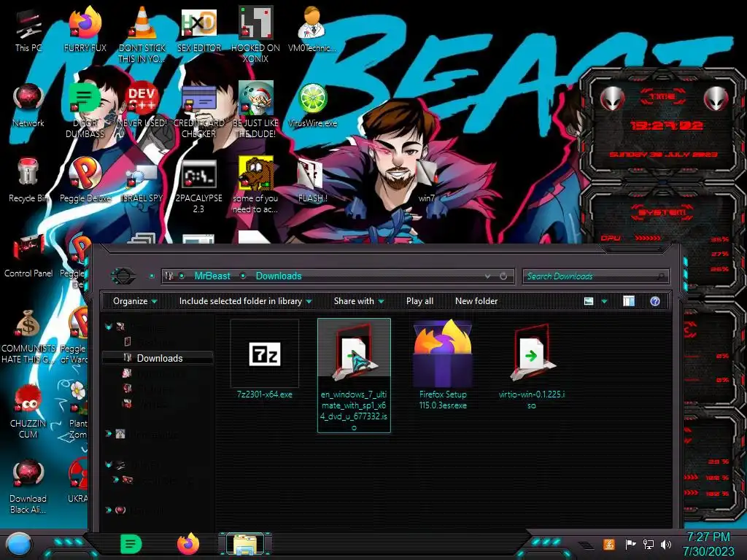
Task: Click the network tray icon
Action: [x=648, y=544]
